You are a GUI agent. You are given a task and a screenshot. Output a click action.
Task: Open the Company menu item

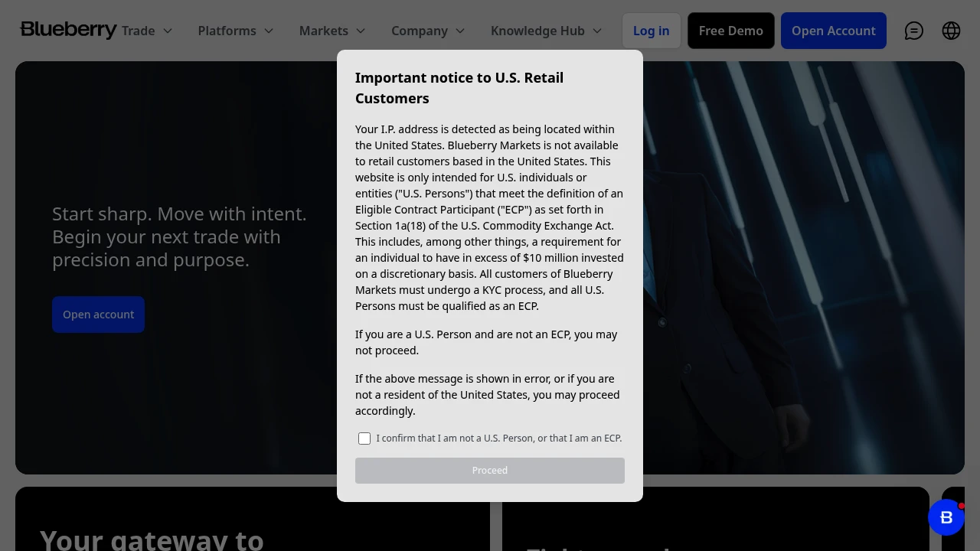[x=420, y=31]
